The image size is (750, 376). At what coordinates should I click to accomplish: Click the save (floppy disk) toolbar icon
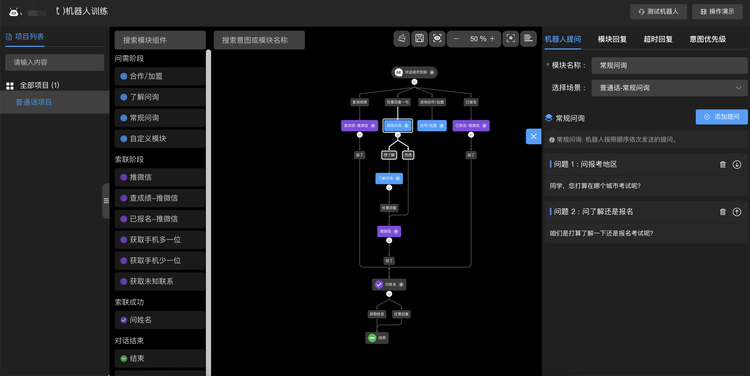click(x=419, y=39)
